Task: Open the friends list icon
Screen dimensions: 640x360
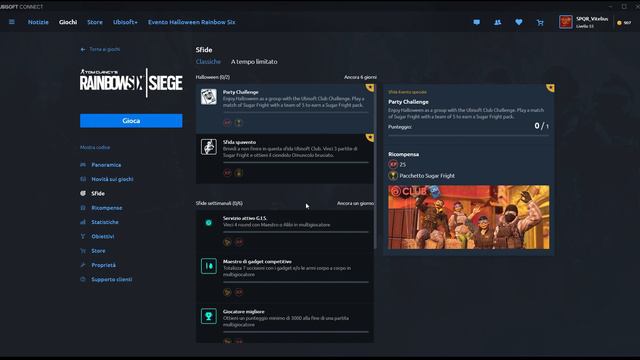Action: 498,22
